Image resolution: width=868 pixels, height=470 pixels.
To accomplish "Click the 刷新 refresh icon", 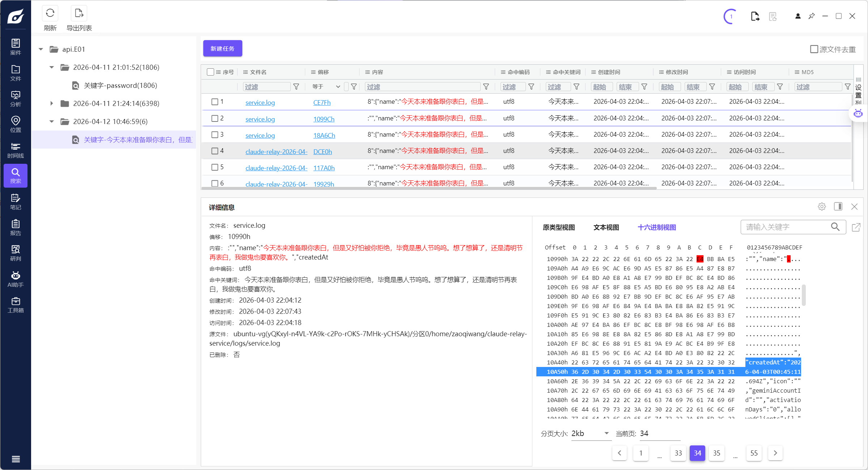I will [x=50, y=14].
